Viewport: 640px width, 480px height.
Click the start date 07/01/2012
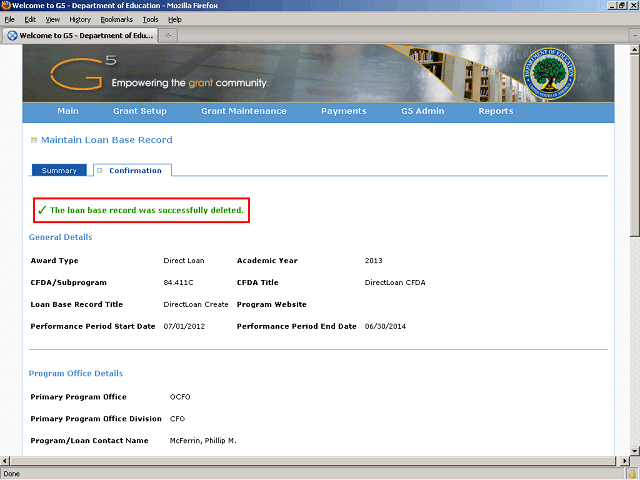point(184,327)
